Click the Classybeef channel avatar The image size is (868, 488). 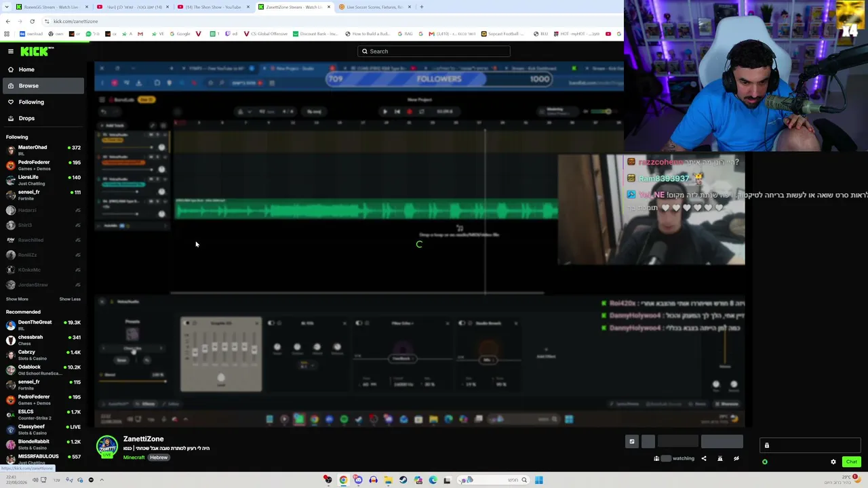pyautogui.click(x=10, y=430)
